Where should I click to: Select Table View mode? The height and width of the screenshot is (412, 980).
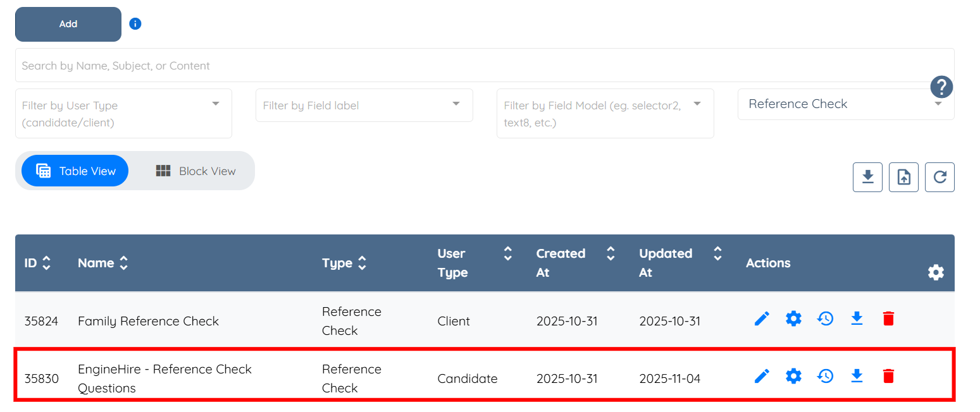coord(75,171)
